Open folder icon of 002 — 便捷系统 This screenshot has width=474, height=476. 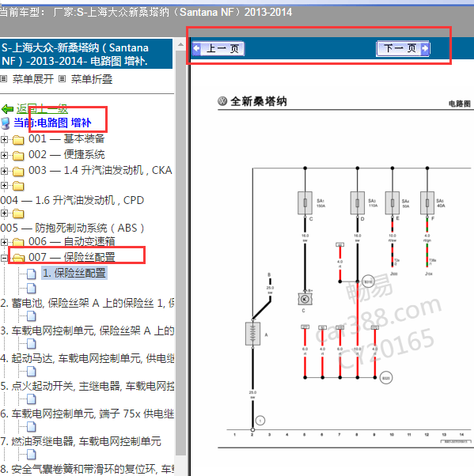click(x=18, y=156)
